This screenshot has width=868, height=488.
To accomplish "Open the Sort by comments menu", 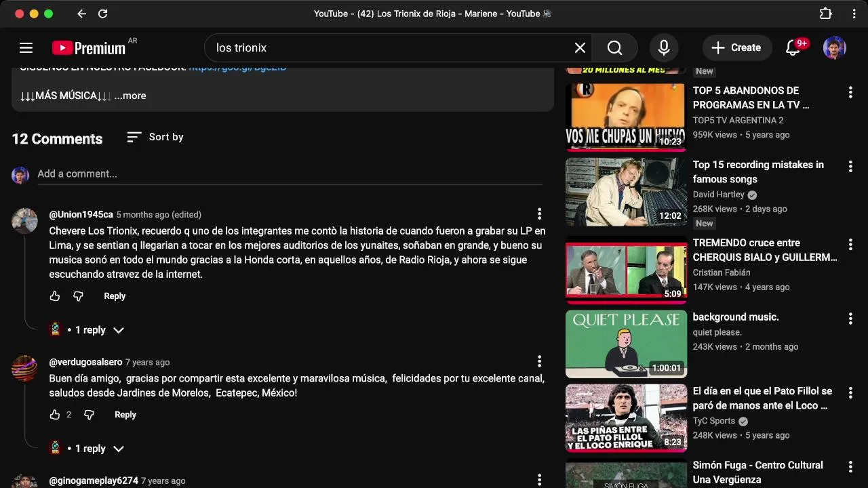I will coord(155,137).
